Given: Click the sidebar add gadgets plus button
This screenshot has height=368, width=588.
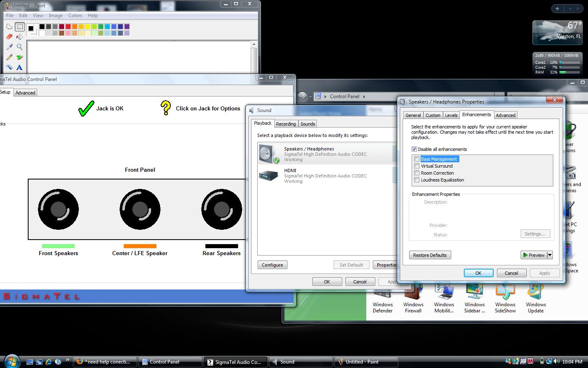Looking at the screenshot, I should point(557,8).
